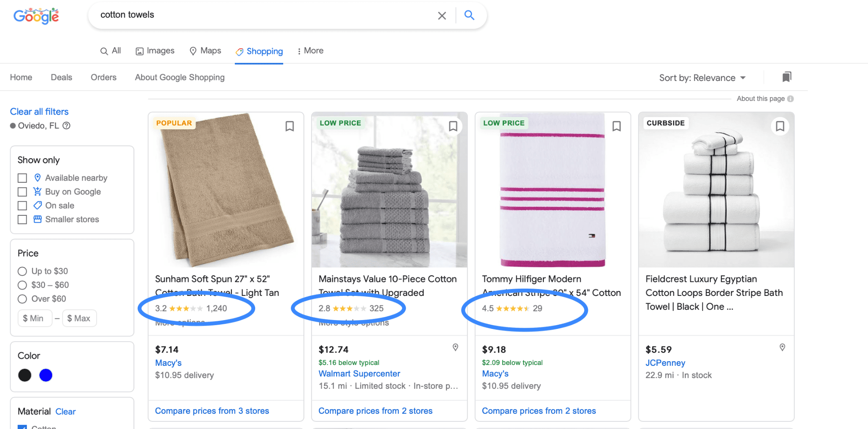868x429 pixels.
Task: Compare prices for Tommy Hilfiger towel
Action: (x=539, y=411)
